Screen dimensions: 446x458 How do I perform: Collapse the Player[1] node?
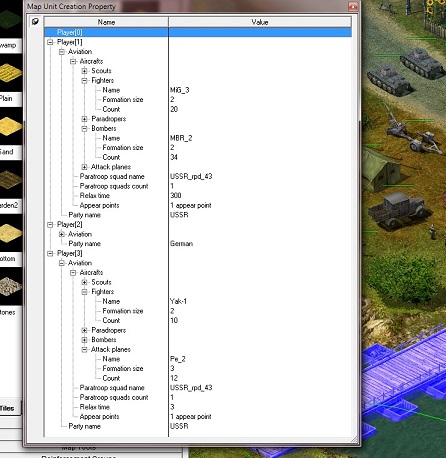pyautogui.click(x=50, y=42)
